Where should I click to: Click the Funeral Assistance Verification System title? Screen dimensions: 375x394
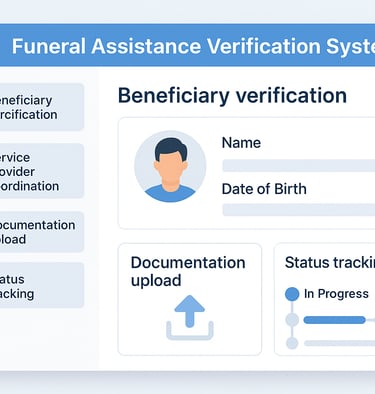(x=193, y=46)
